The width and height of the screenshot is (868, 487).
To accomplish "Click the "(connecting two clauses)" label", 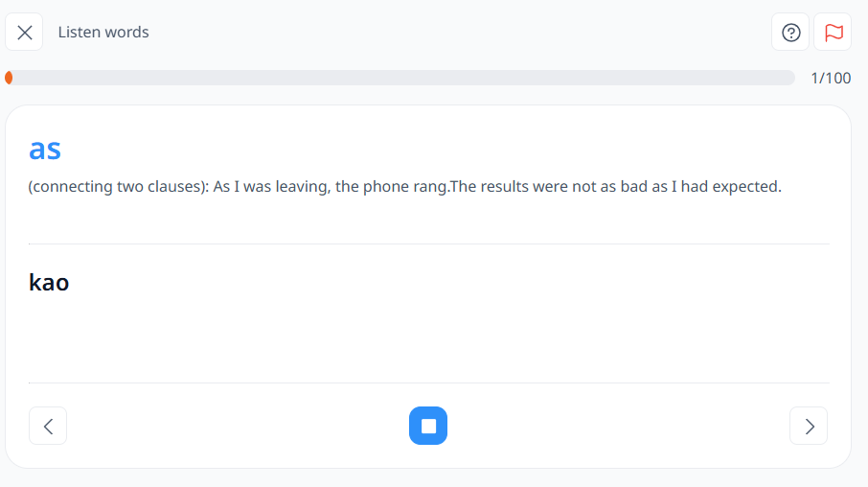I will (119, 187).
